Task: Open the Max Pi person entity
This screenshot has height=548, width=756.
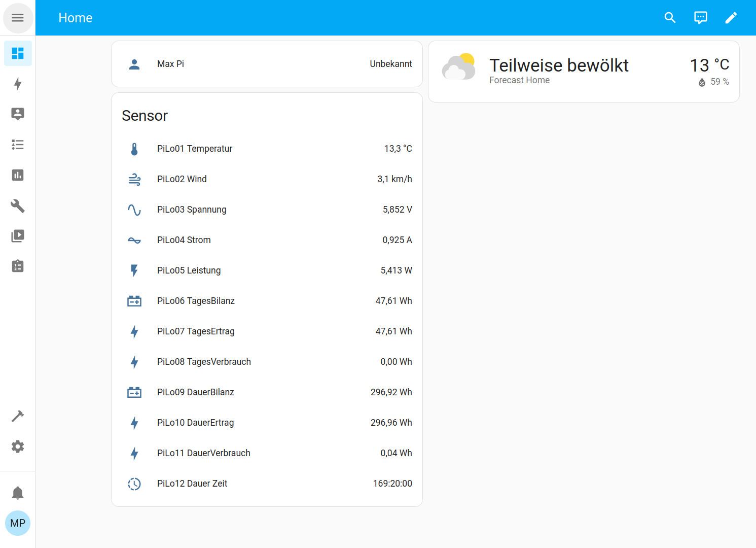Action: pos(267,64)
